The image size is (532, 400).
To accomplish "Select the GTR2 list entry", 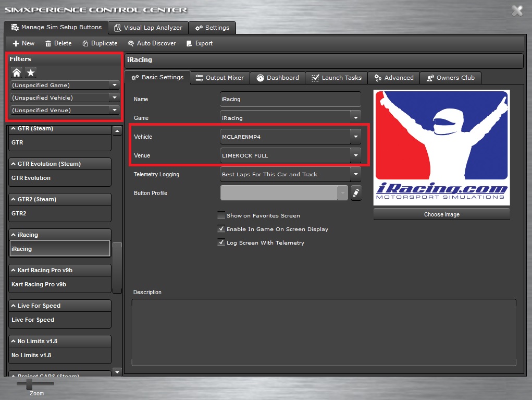I will (60, 213).
